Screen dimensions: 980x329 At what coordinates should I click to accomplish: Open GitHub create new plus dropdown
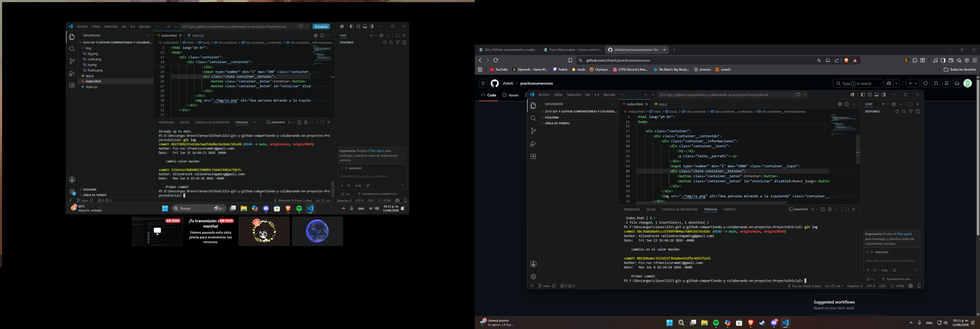click(x=912, y=84)
